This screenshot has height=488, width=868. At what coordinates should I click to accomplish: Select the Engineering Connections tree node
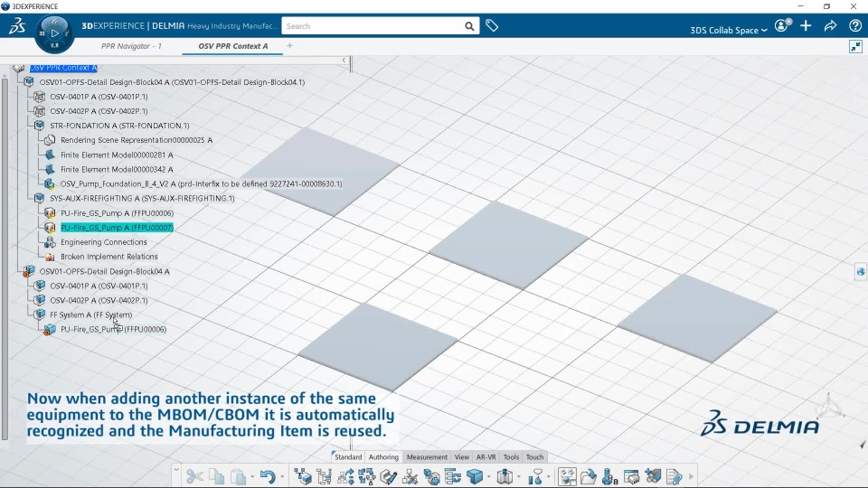point(103,242)
